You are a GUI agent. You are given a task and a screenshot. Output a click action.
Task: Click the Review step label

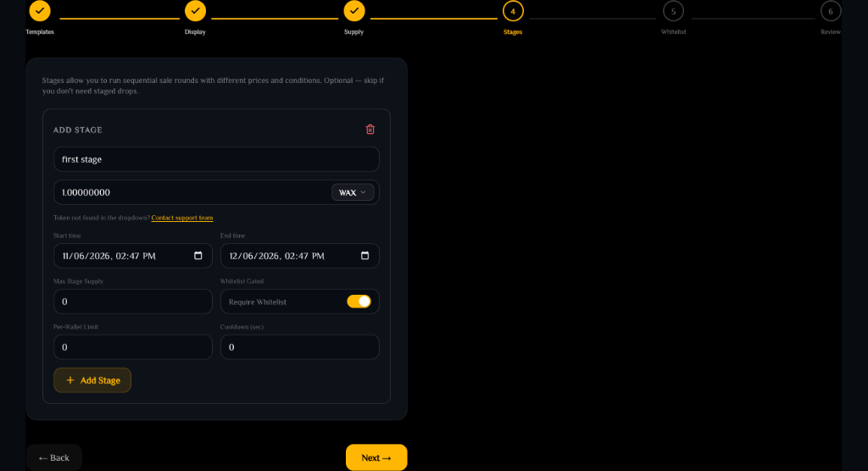pos(831,32)
